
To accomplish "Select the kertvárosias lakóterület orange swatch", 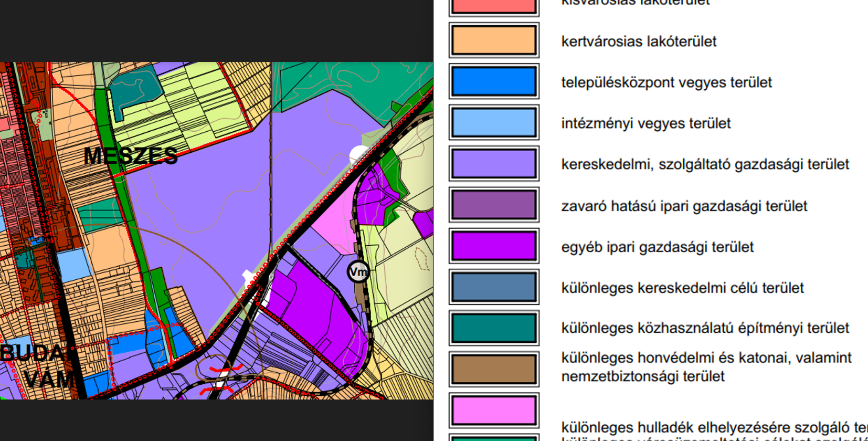I will 494,40.
